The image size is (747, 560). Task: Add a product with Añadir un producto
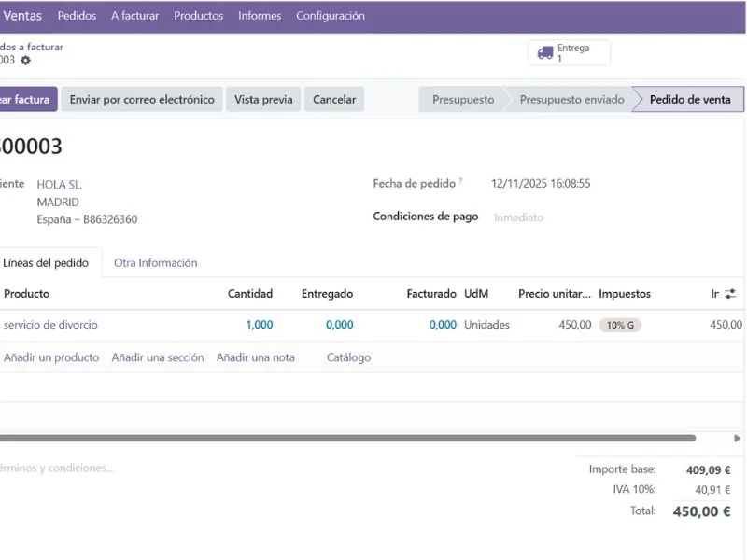click(x=53, y=357)
